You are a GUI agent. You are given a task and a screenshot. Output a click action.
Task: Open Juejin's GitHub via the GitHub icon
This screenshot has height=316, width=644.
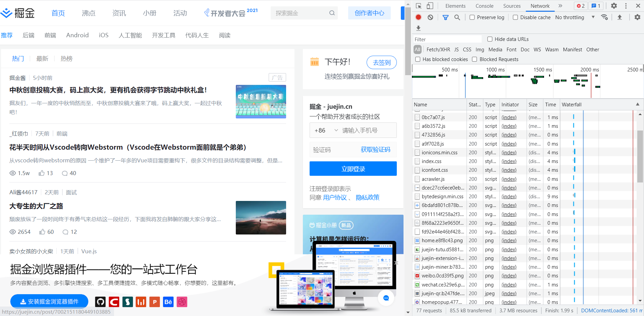100,302
